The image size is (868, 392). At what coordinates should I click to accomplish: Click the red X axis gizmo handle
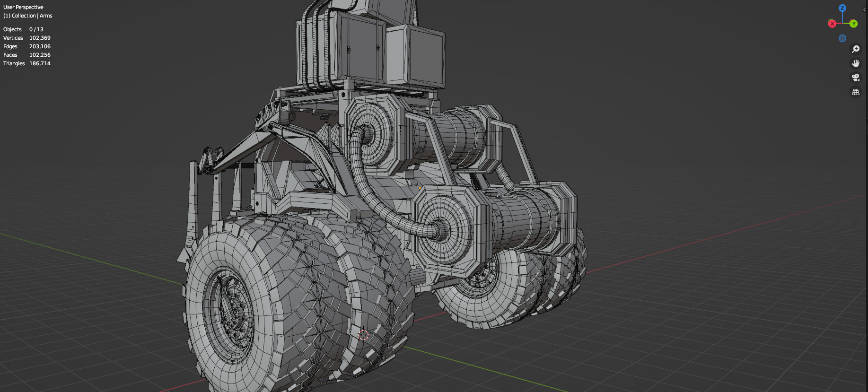tap(832, 24)
